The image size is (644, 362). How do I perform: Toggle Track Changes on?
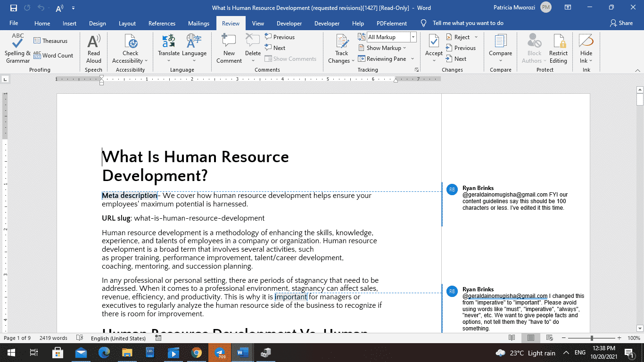pyautogui.click(x=340, y=45)
